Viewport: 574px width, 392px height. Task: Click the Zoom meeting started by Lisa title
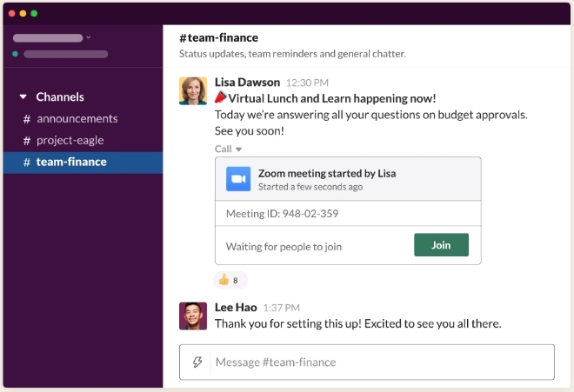tap(327, 174)
